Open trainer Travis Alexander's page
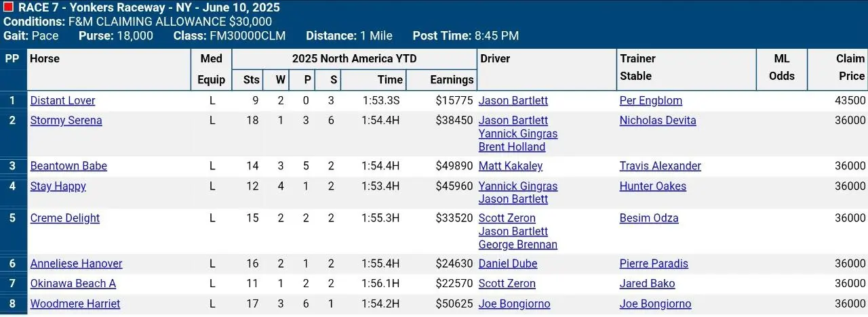Screen dimensions: 868x317 click(660, 166)
